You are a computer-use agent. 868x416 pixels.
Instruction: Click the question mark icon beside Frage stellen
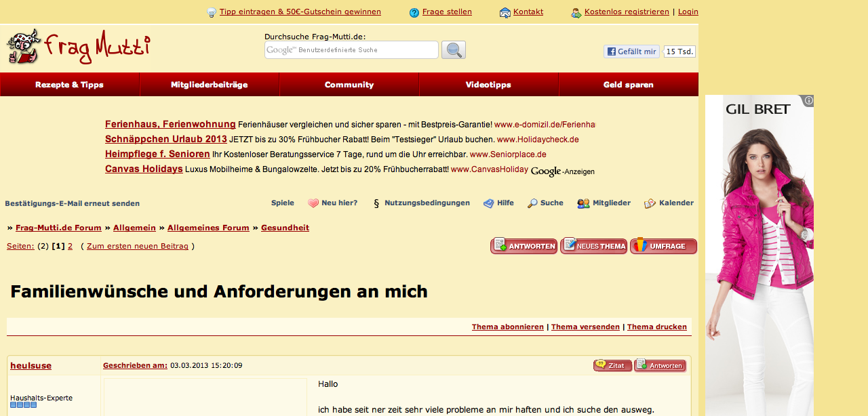click(414, 12)
